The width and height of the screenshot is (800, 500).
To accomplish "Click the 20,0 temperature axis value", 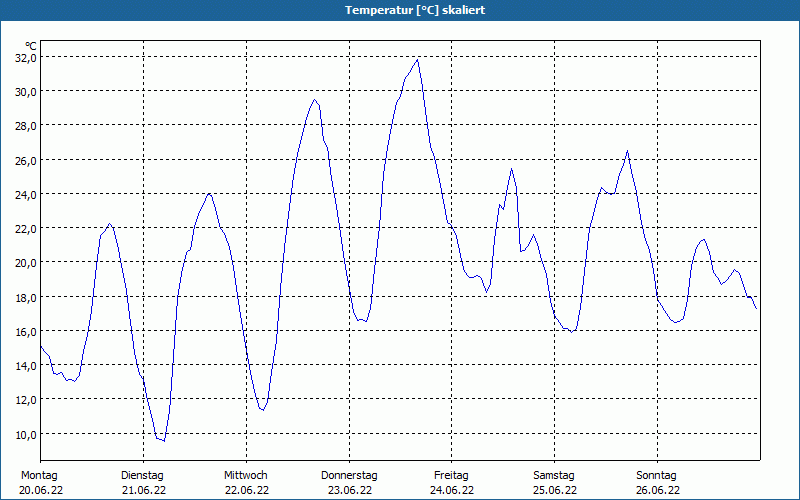I will click(25, 262).
